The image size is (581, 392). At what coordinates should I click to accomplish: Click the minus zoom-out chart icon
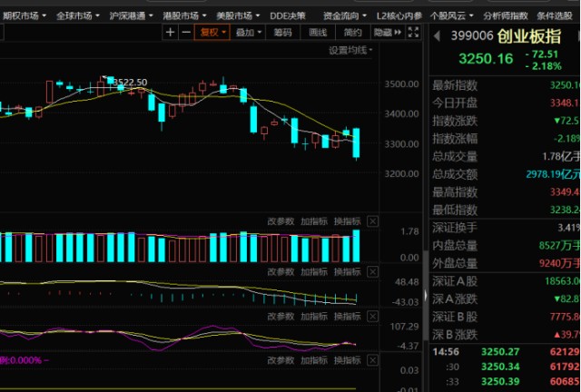pos(186,33)
